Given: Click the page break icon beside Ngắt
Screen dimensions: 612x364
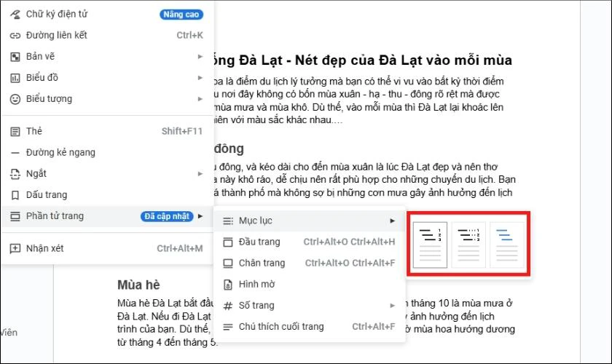Looking at the screenshot, I should pyautogui.click(x=15, y=174).
